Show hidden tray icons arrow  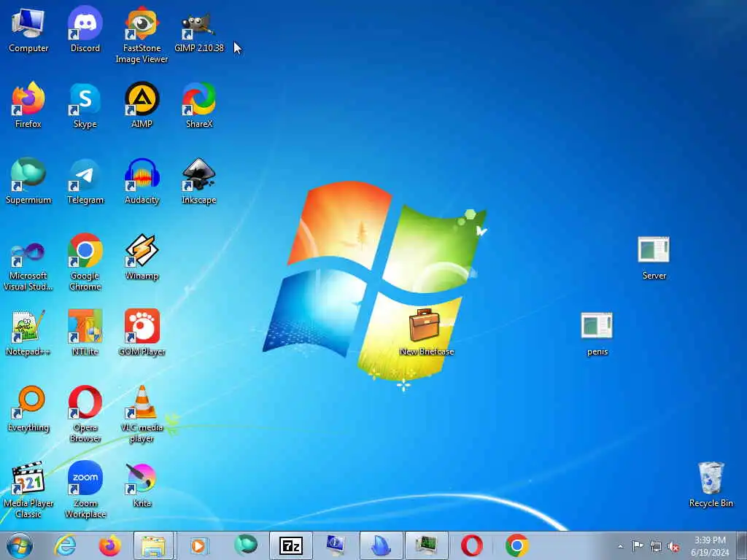[x=620, y=546]
